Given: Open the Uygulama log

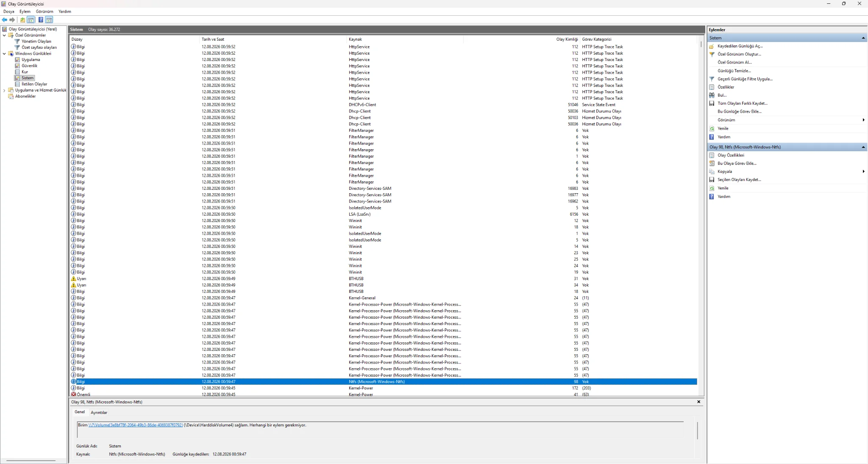Looking at the screenshot, I should pyautogui.click(x=31, y=60).
